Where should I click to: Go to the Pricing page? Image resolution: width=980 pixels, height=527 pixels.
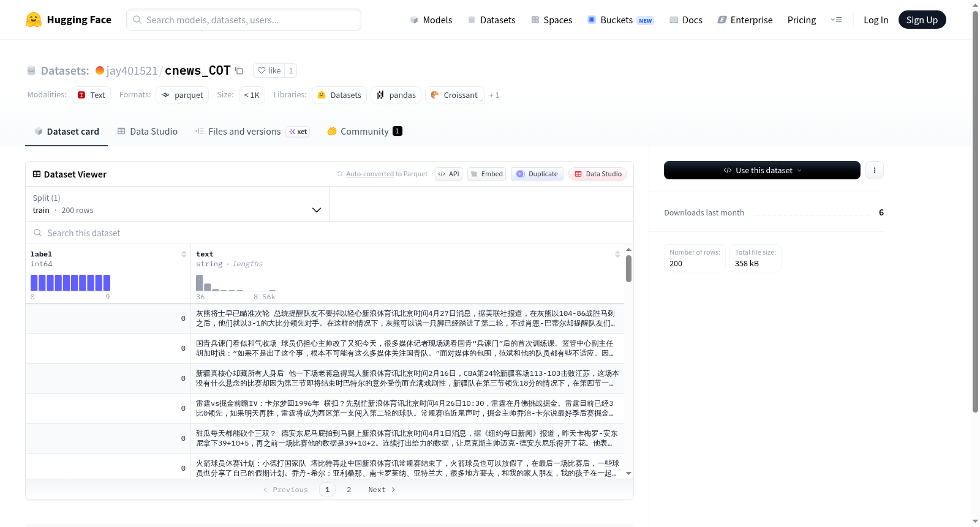(x=802, y=20)
